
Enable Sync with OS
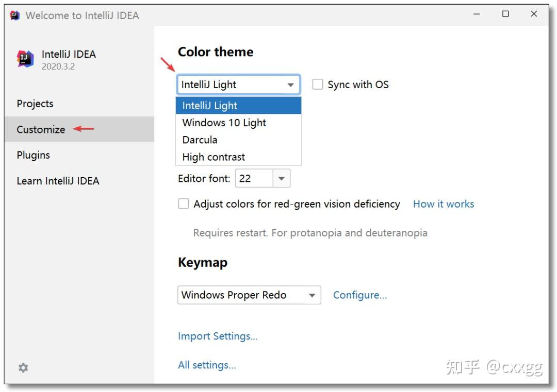click(x=317, y=84)
